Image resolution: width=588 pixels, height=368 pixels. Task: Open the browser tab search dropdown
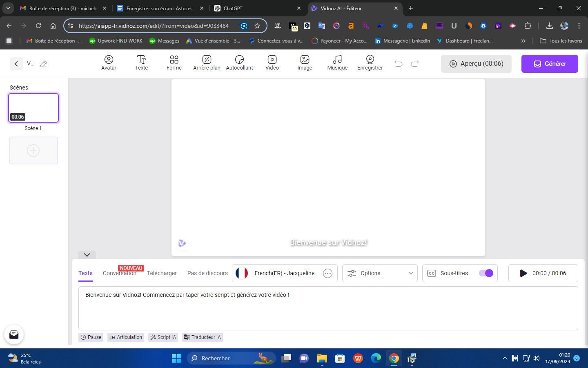8,8
